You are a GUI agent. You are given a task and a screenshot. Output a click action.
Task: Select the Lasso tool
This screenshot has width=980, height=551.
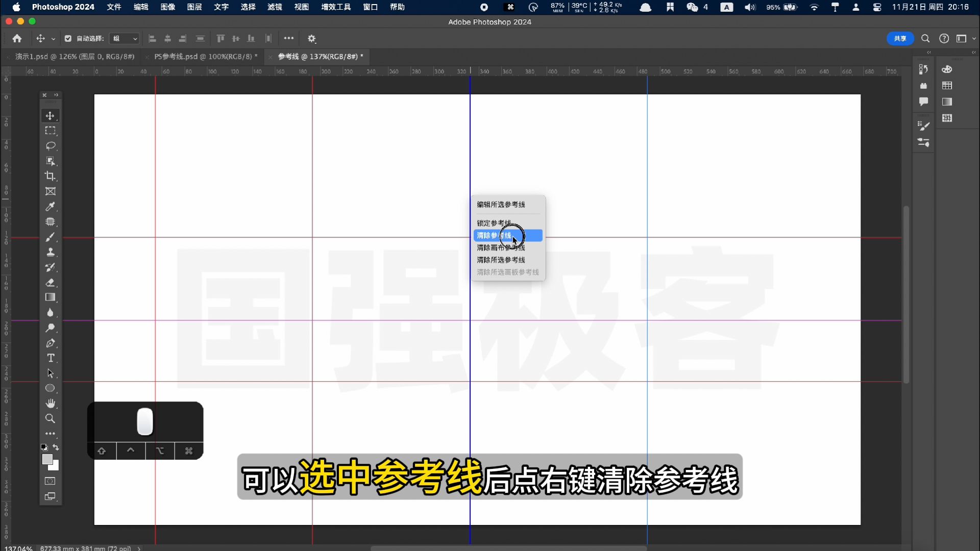(50, 146)
